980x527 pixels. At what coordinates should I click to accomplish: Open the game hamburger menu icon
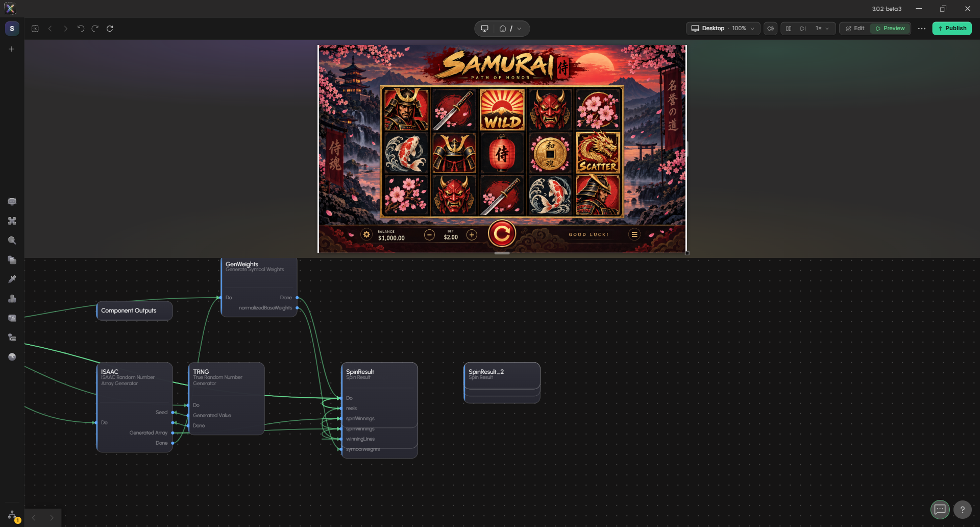pyautogui.click(x=634, y=235)
